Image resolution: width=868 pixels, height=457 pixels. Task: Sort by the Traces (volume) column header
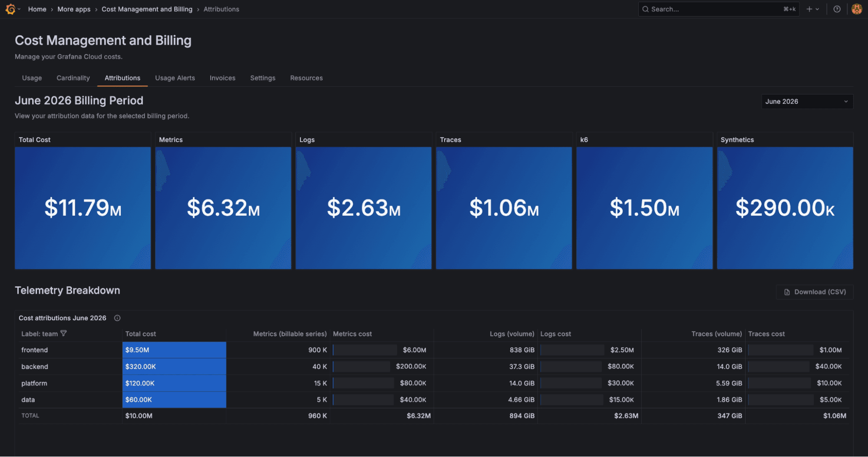point(716,334)
